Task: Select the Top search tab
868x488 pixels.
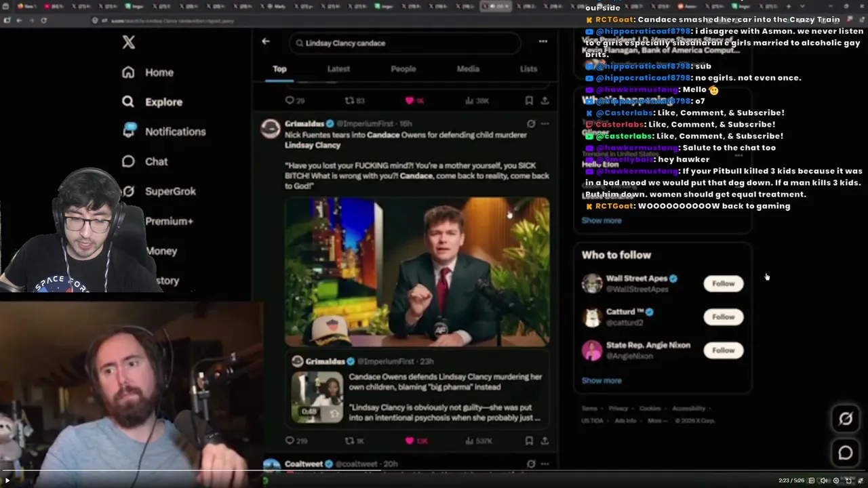Action: click(279, 69)
